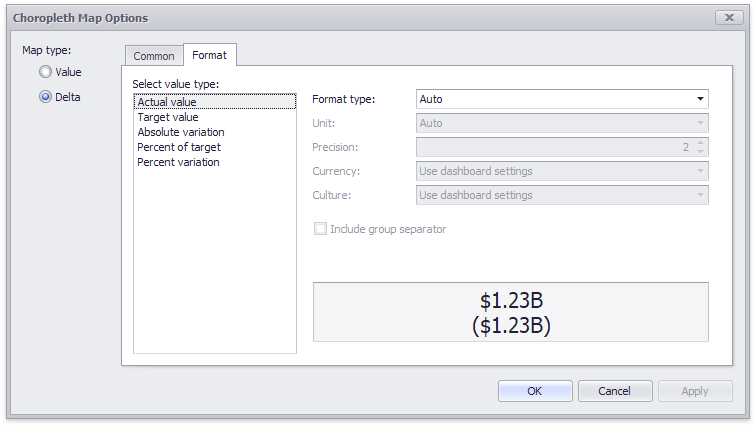Switch to the Common tab
Image resolution: width=756 pixels, height=427 pixels.
tap(154, 56)
